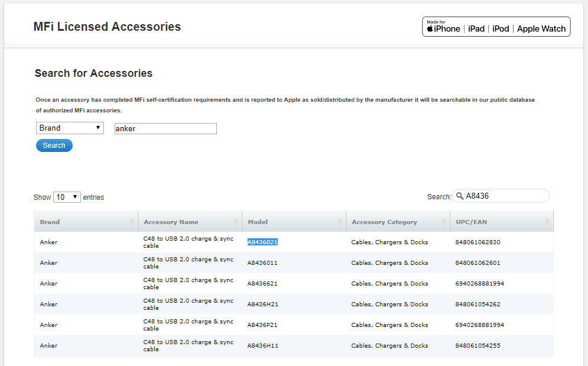Click the blue Search button
The height and width of the screenshot is (366, 588).
pyautogui.click(x=54, y=145)
